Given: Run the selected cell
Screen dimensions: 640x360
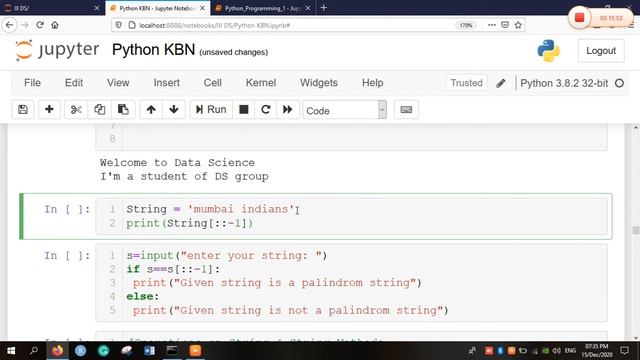Looking at the screenshot, I should point(211,109).
